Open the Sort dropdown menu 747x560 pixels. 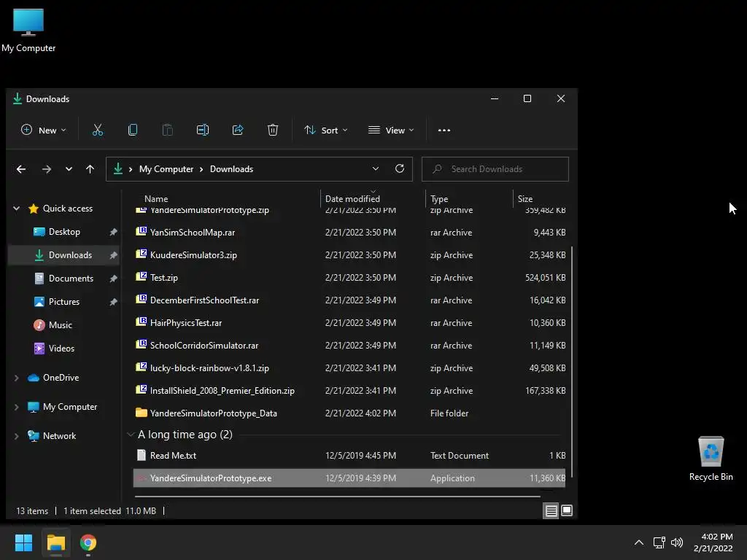pyautogui.click(x=326, y=130)
